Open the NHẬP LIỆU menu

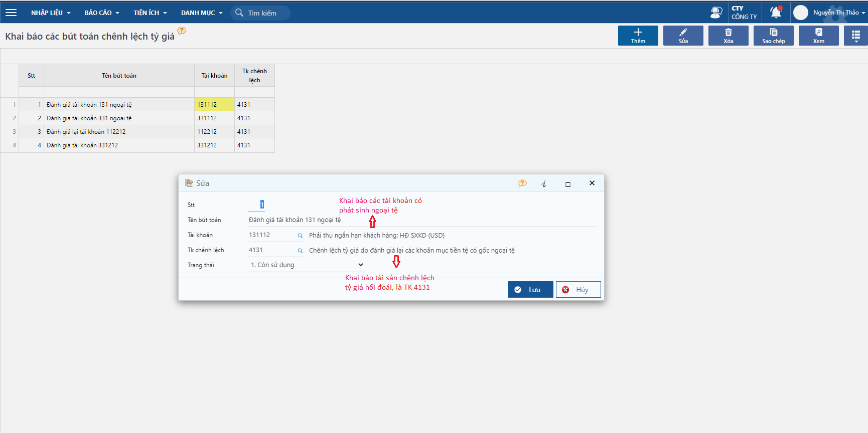51,13
